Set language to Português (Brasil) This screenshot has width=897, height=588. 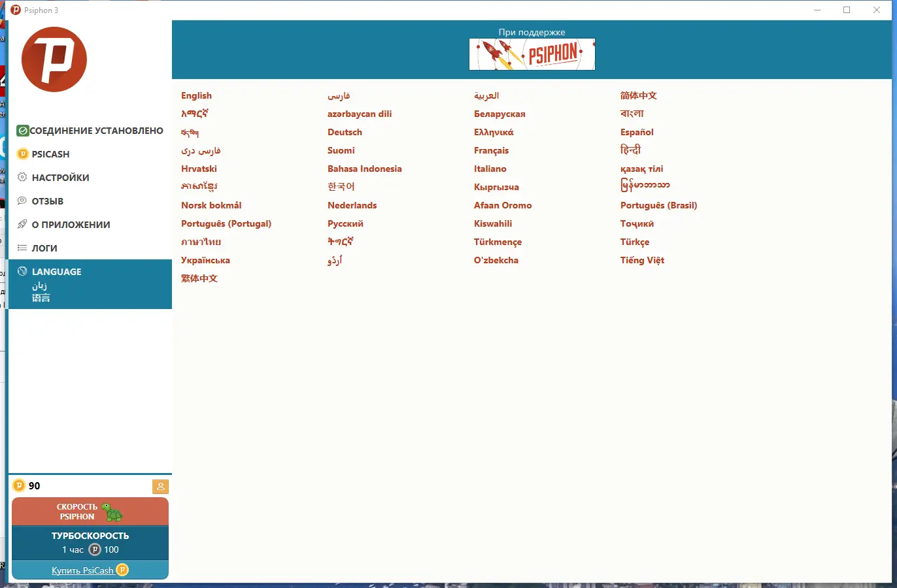pyautogui.click(x=659, y=205)
